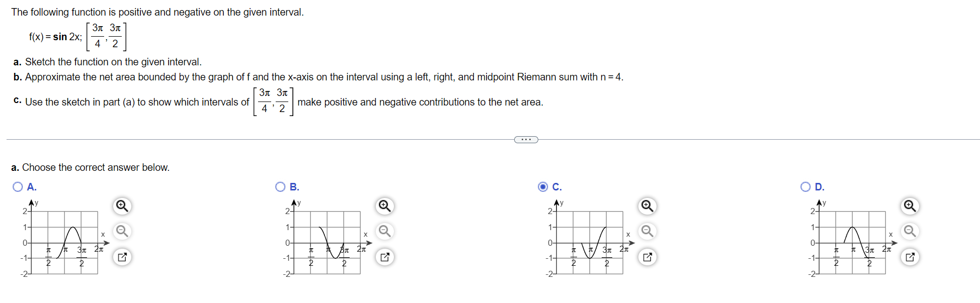980x303 pixels.
Task: Select answer choice D radio button
Action: point(805,186)
